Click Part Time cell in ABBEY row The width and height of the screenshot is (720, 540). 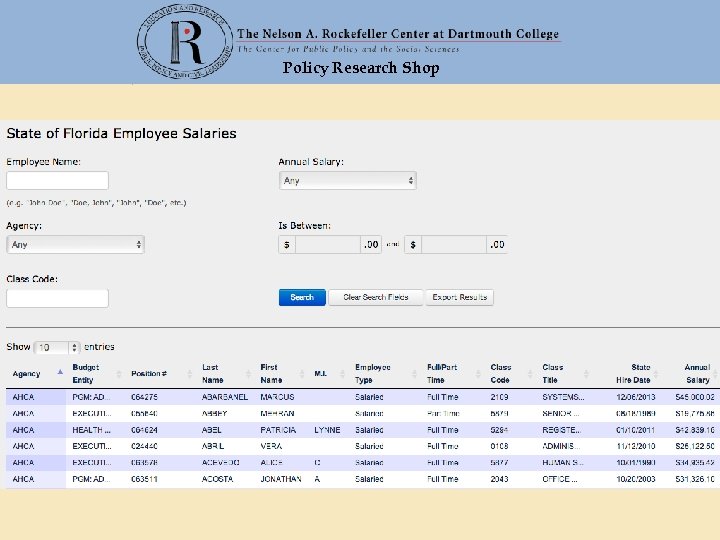[x=443, y=414]
